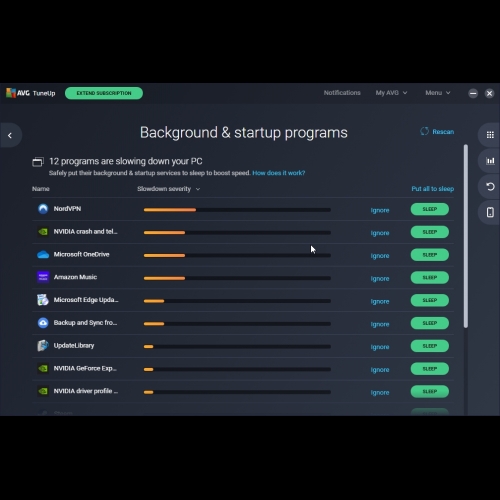
Task: Ignore Microsoft Edge Update
Action: pos(380,301)
